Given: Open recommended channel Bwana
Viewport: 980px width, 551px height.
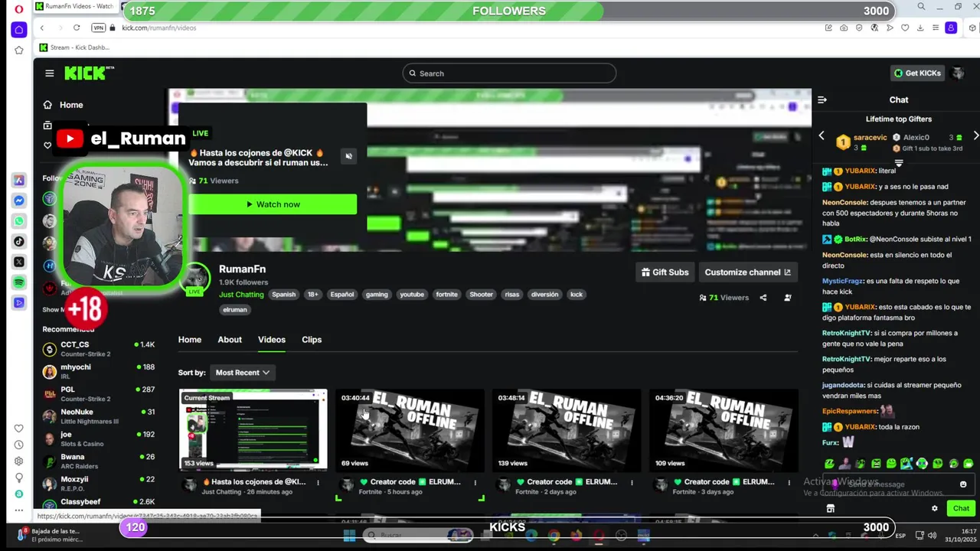Looking at the screenshot, I should click(x=99, y=461).
